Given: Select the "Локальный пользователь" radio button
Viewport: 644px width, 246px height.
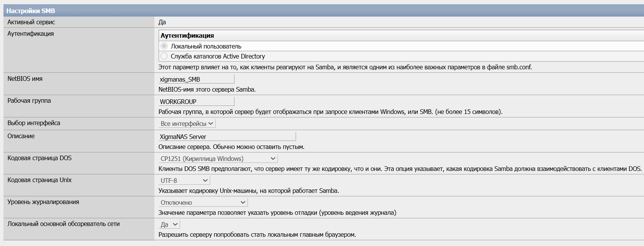Looking at the screenshot, I should tap(164, 46).
